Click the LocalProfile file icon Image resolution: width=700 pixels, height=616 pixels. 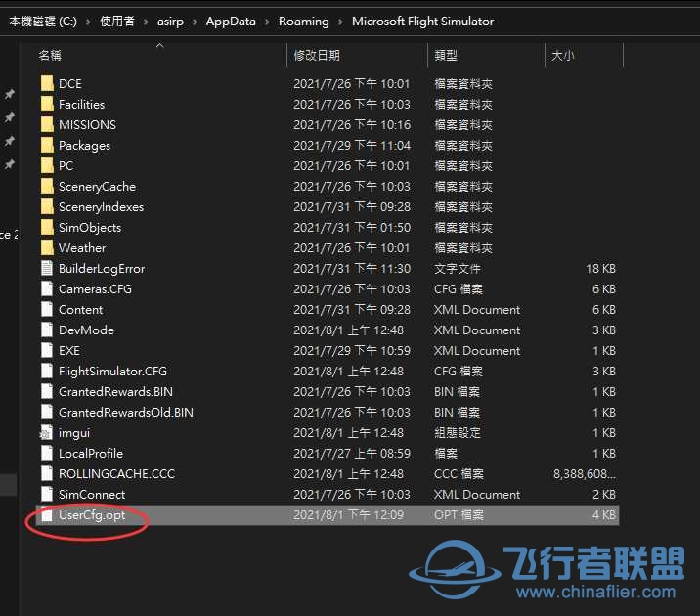(47, 453)
